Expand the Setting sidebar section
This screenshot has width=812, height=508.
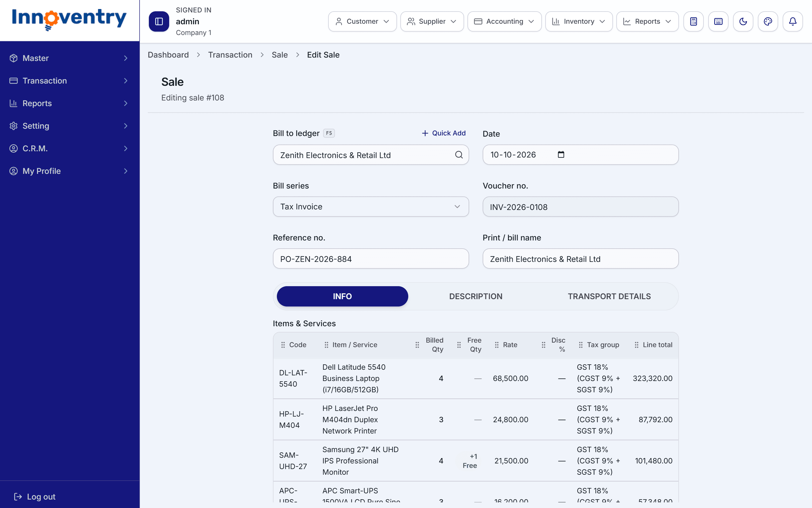coord(69,126)
